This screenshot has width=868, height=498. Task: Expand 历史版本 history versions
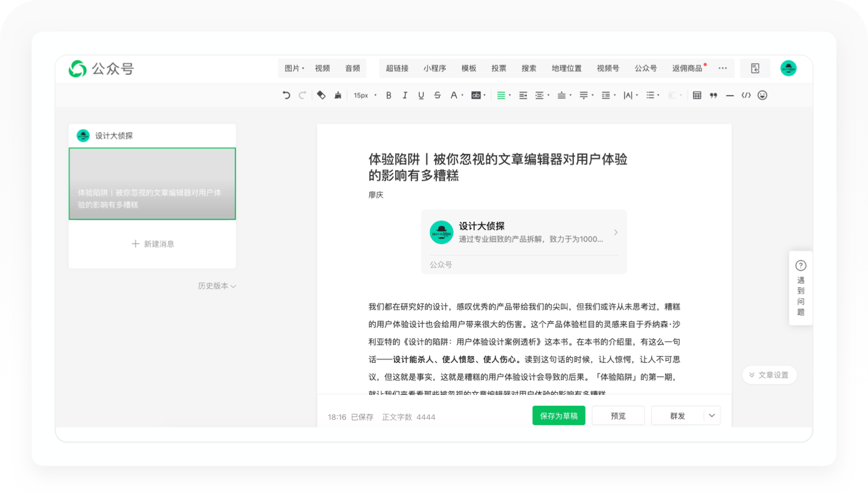click(217, 286)
